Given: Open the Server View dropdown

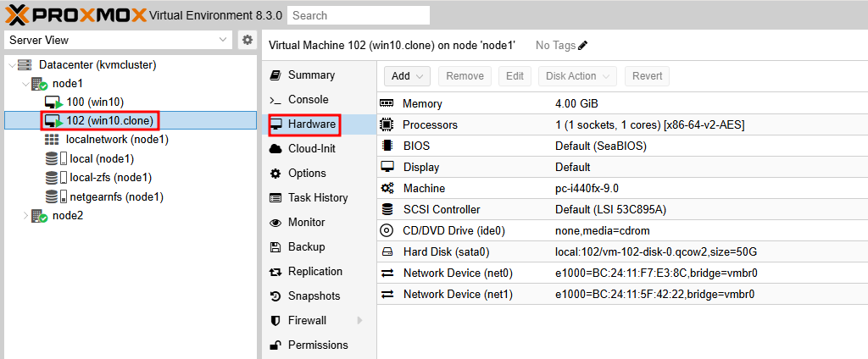Looking at the screenshot, I should point(222,40).
